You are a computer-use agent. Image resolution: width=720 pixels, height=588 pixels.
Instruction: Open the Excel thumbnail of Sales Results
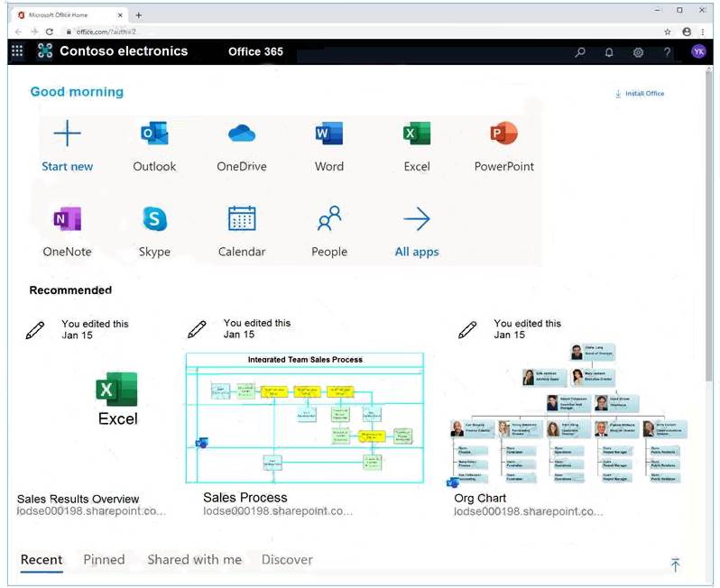tap(117, 399)
